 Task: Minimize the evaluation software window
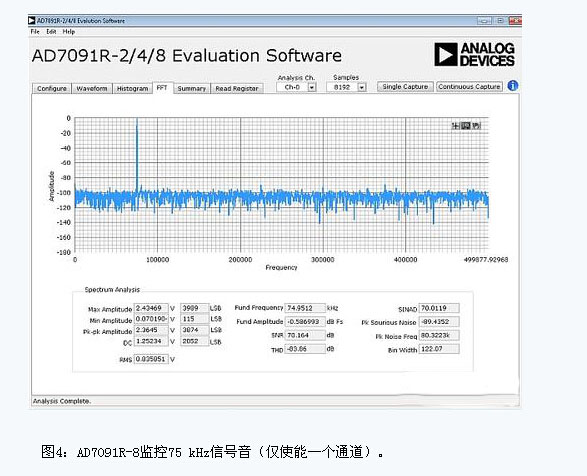click(484, 21)
